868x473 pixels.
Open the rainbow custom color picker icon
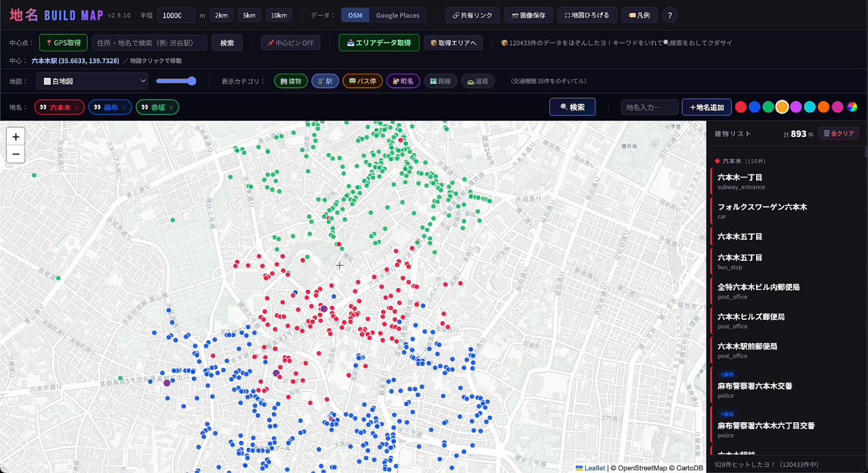[x=852, y=107]
